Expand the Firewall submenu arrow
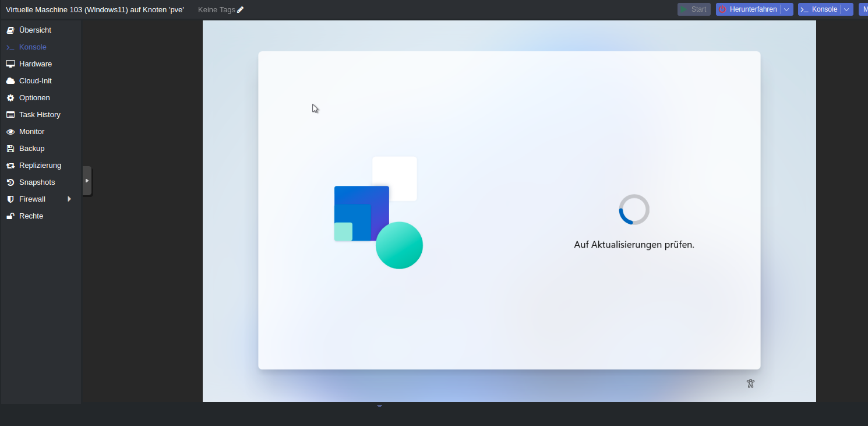This screenshot has height=426, width=868. [x=69, y=199]
